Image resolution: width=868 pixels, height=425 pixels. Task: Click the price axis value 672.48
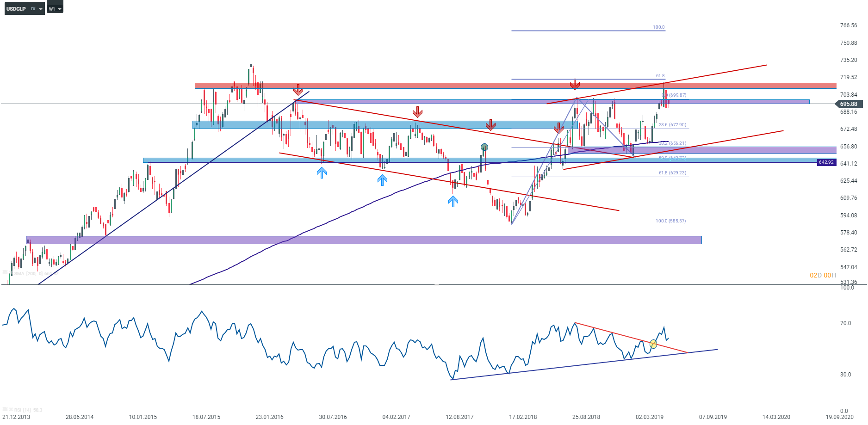(x=849, y=129)
